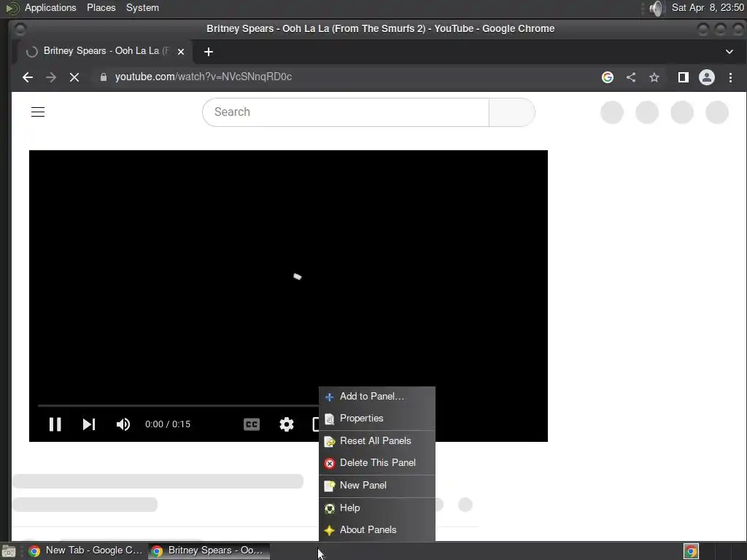Open Chrome profile avatar

click(x=706, y=77)
